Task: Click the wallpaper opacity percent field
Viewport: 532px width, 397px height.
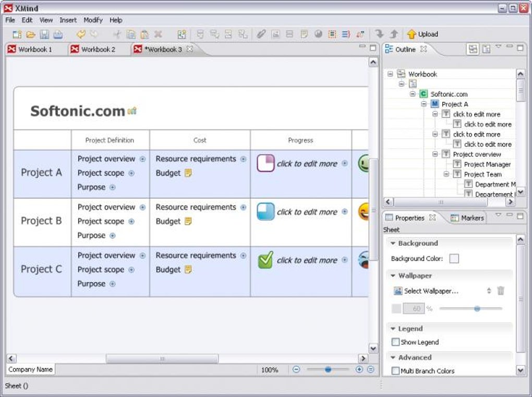Action: 414,308
